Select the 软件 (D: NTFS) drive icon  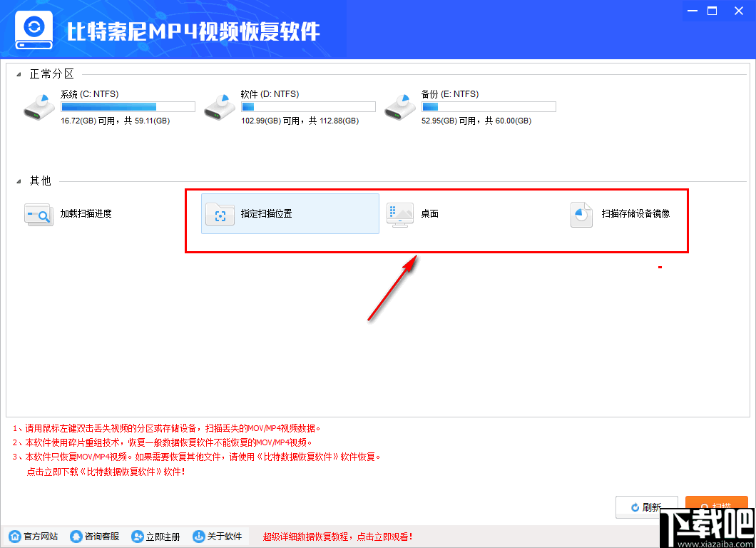(220, 107)
